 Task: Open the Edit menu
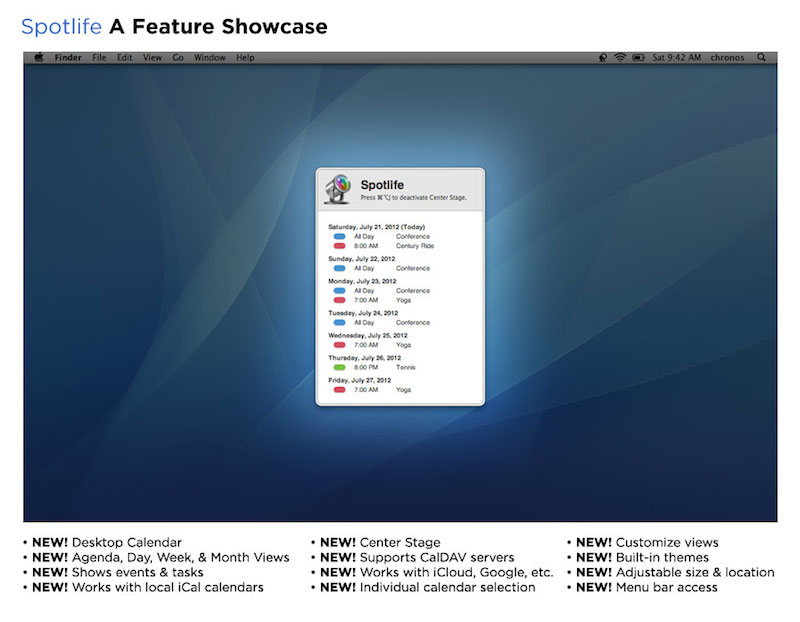point(124,58)
